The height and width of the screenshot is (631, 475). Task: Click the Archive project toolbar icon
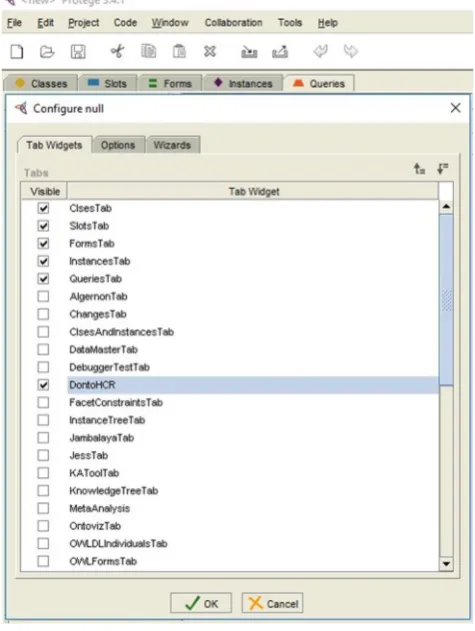(x=249, y=52)
